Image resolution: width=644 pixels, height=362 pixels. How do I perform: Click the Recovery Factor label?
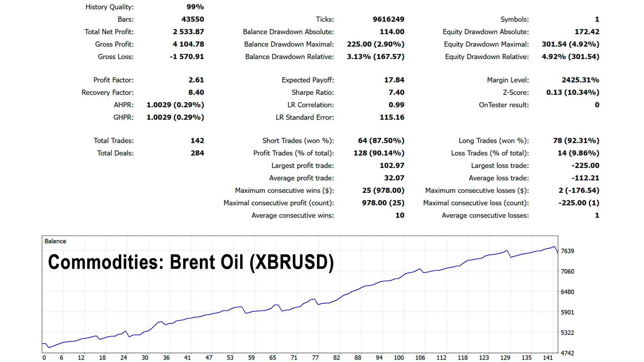[x=107, y=93]
